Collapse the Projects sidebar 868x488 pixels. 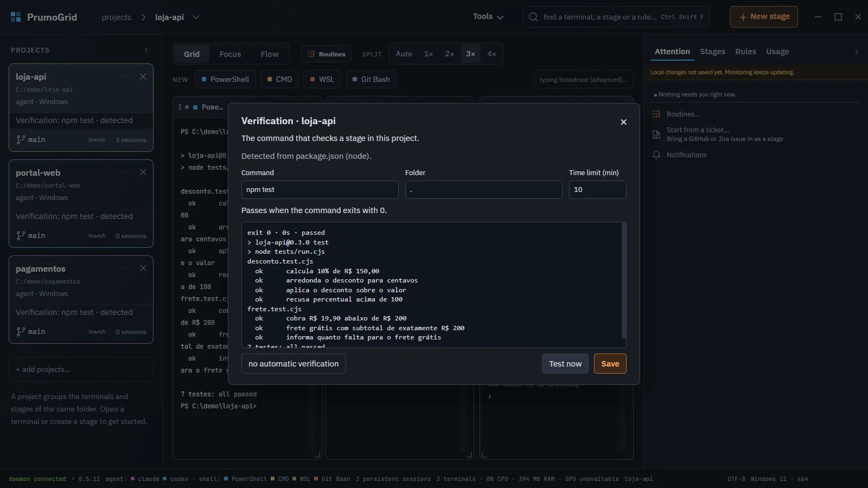point(146,50)
